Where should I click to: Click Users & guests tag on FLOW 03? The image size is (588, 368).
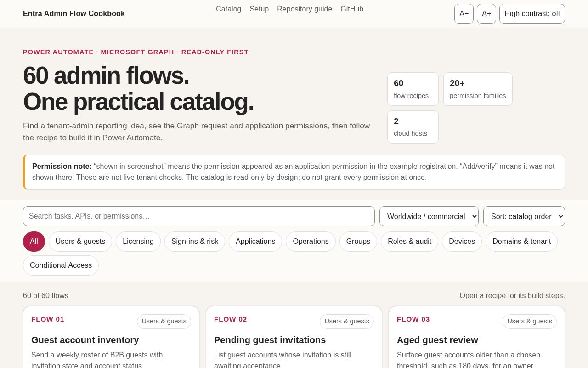coord(530,322)
